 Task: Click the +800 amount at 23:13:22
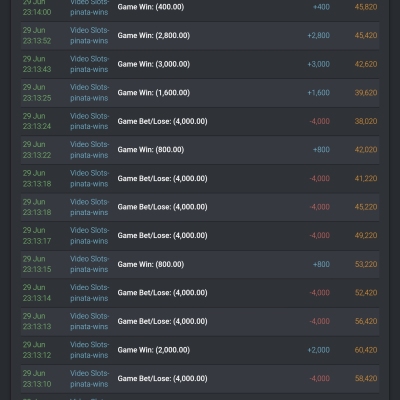pos(321,150)
